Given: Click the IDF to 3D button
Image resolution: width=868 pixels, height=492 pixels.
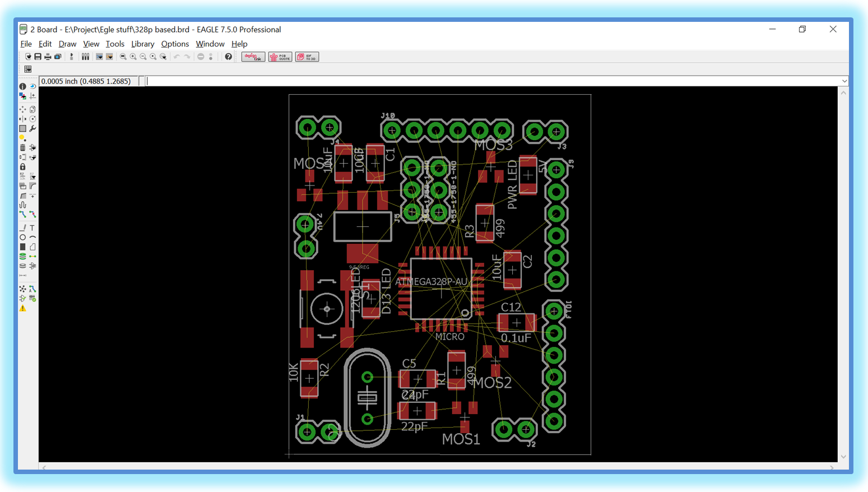Looking at the screenshot, I should point(307,57).
